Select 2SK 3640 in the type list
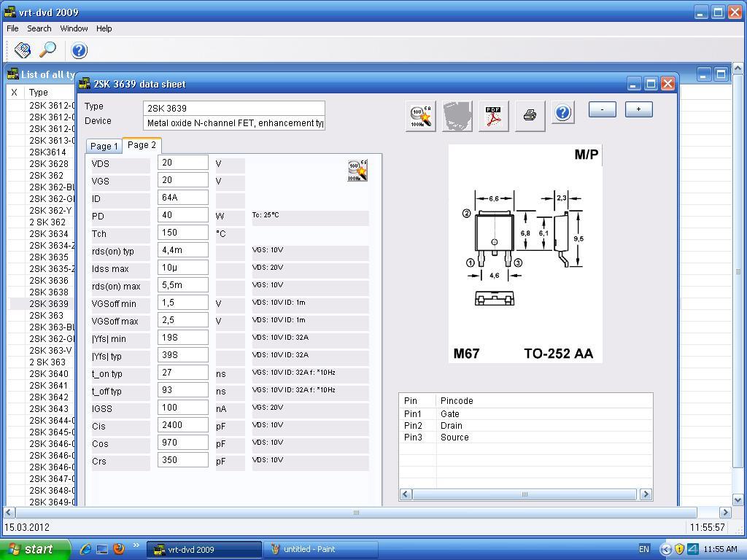This screenshot has height=560, width=747. pos(48,374)
